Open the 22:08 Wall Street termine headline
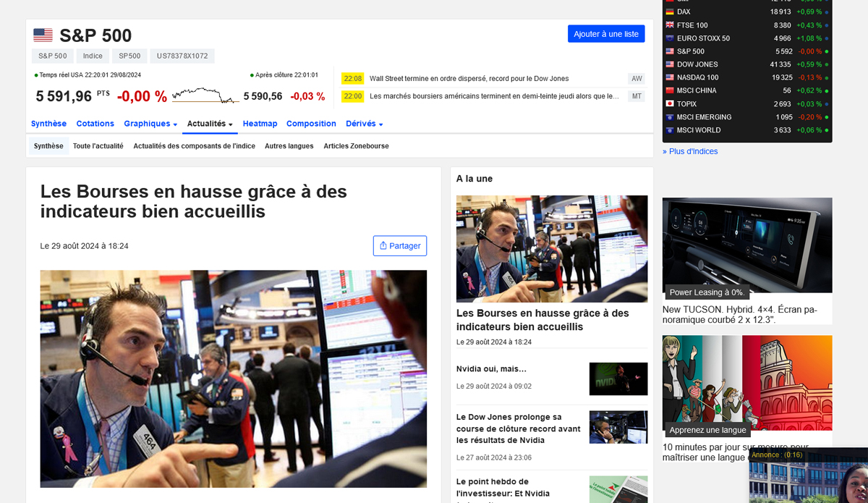Screen dimensions: 868x503 469,79
